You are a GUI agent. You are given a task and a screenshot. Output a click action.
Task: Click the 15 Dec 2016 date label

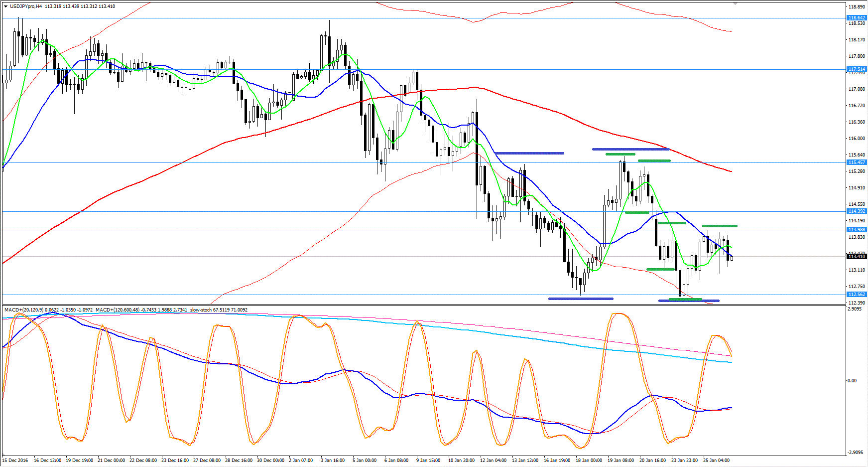tap(15, 460)
